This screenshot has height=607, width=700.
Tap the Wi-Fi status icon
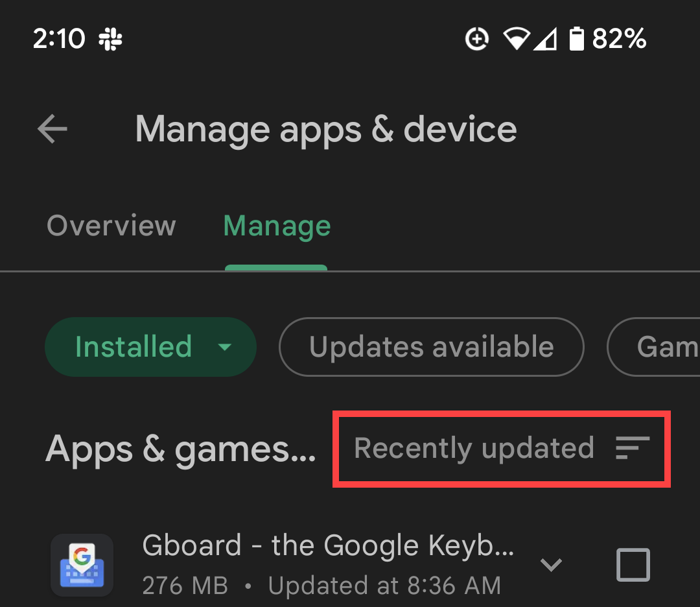[517, 39]
